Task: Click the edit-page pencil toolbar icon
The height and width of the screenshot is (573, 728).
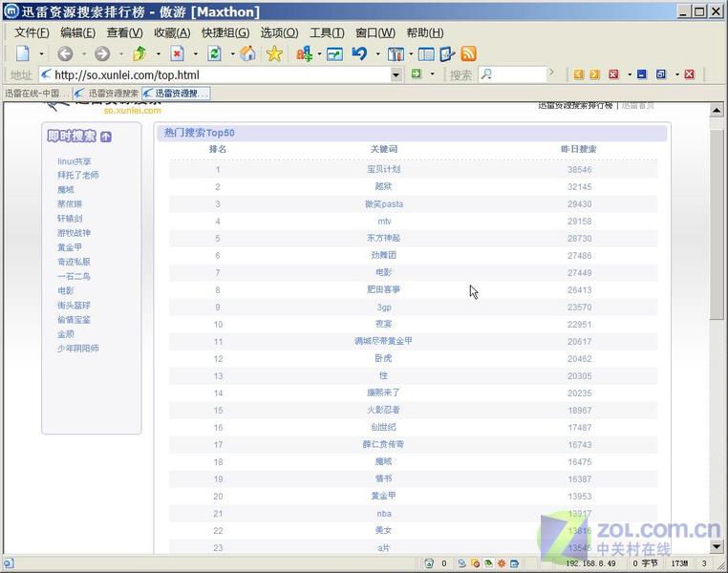Action: click(447, 53)
